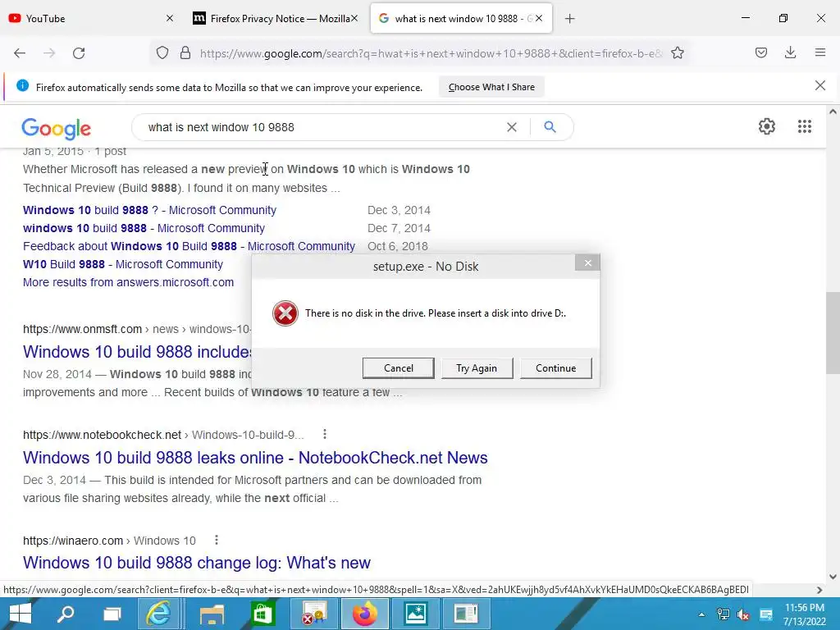Image resolution: width=840 pixels, height=630 pixels.
Task: Click Choose What I Share button
Action: coord(491,87)
